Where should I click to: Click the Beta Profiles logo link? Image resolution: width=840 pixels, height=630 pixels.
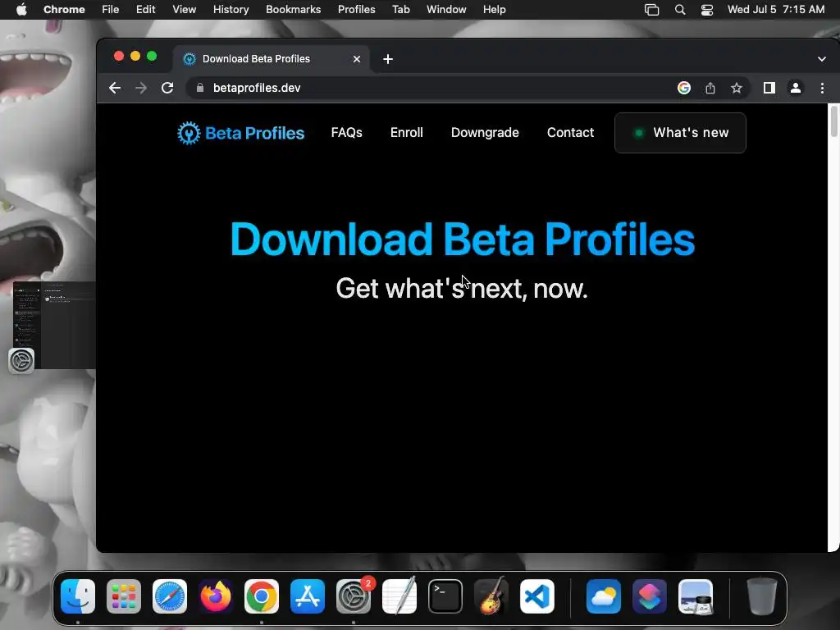[x=241, y=133]
